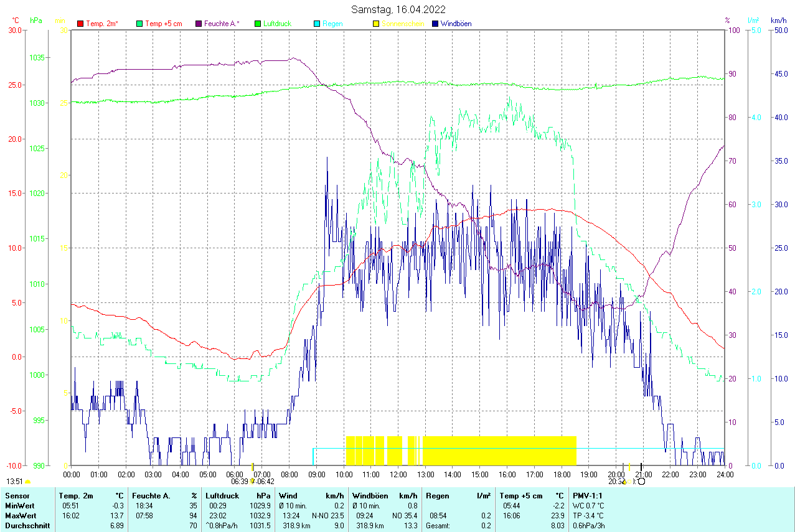Image resolution: width=795 pixels, height=532 pixels.
Task: Click the 18:00 time axis label
Action: [562, 474]
